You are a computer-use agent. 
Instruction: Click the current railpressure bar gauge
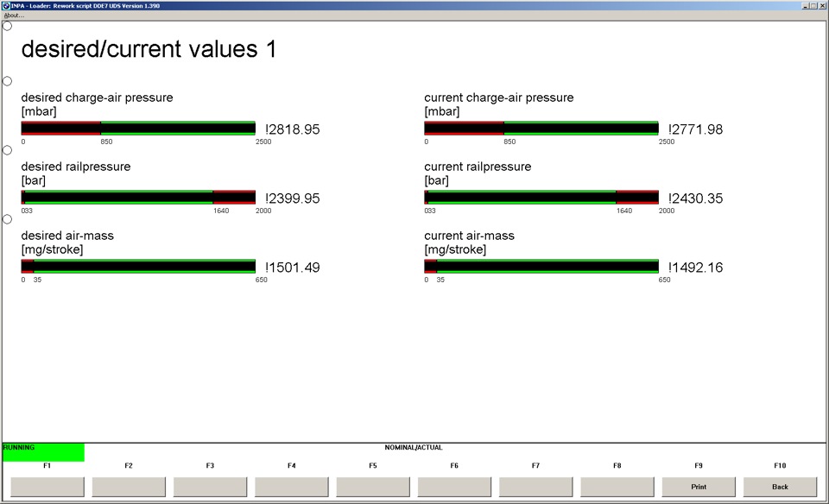coord(541,198)
